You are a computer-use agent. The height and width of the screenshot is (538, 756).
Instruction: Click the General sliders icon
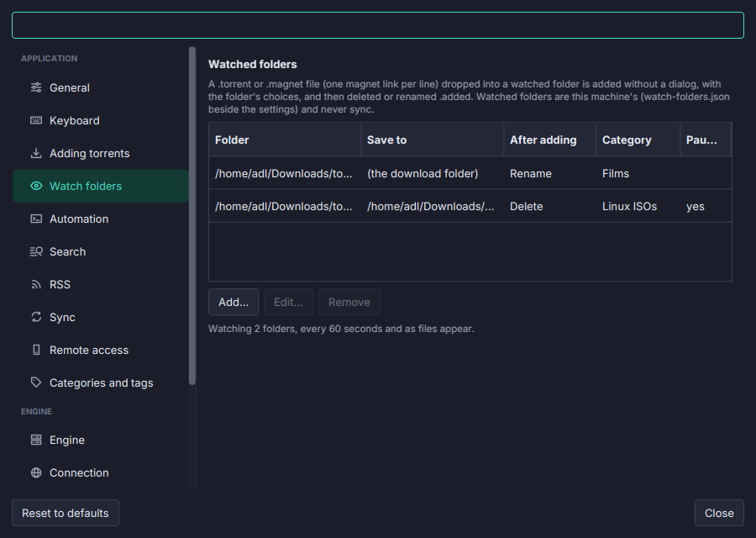(x=36, y=87)
